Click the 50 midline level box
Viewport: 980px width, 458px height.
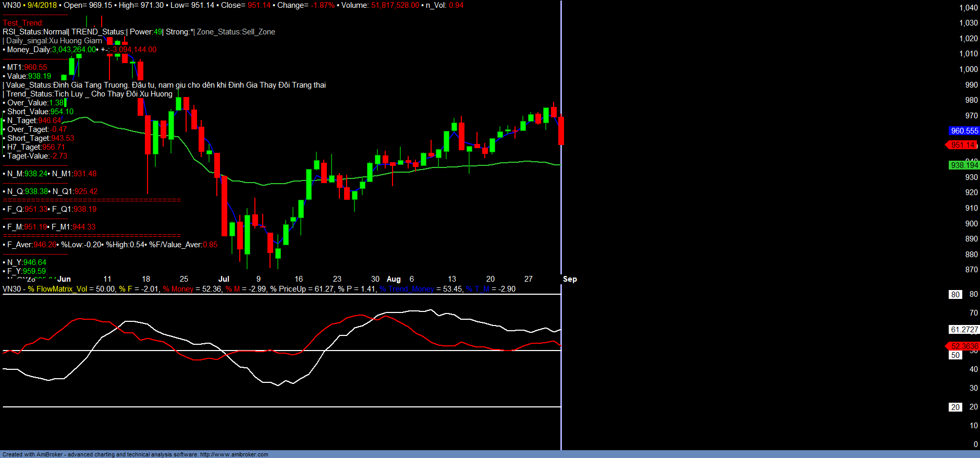tap(955, 355)
